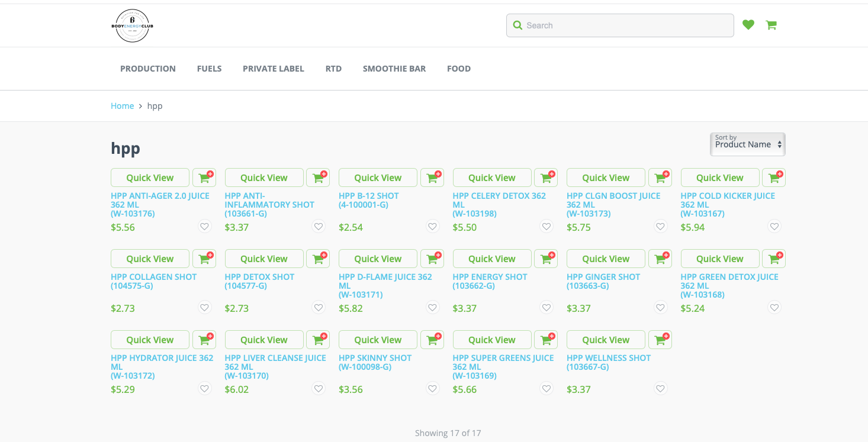Open the Smoothie Bar menu
The height and width of the screenshot is (442, 868).
click(x=394, y=69)
